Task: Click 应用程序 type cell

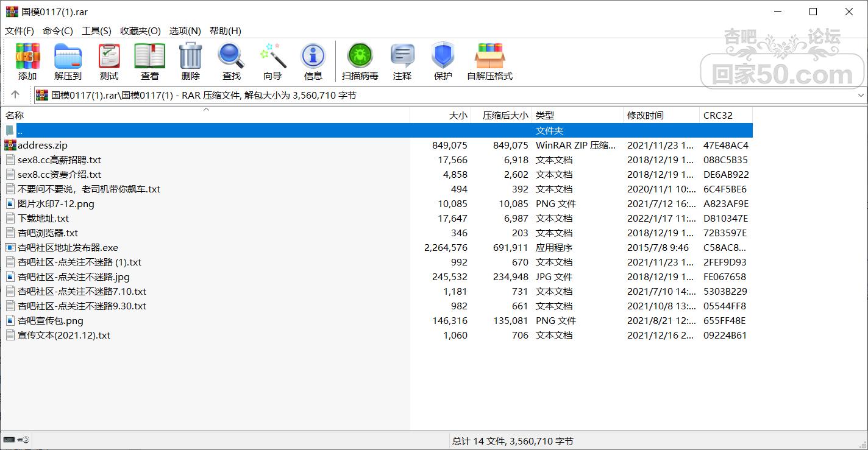Action: (x=553, y=247)
